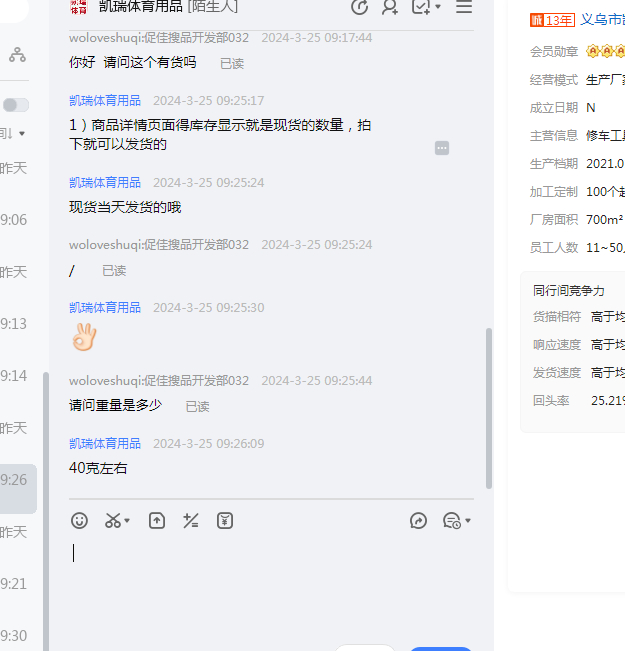Click the yen payment/order icon
Viewport: 625px width, 651px height.
pos(225,520)
